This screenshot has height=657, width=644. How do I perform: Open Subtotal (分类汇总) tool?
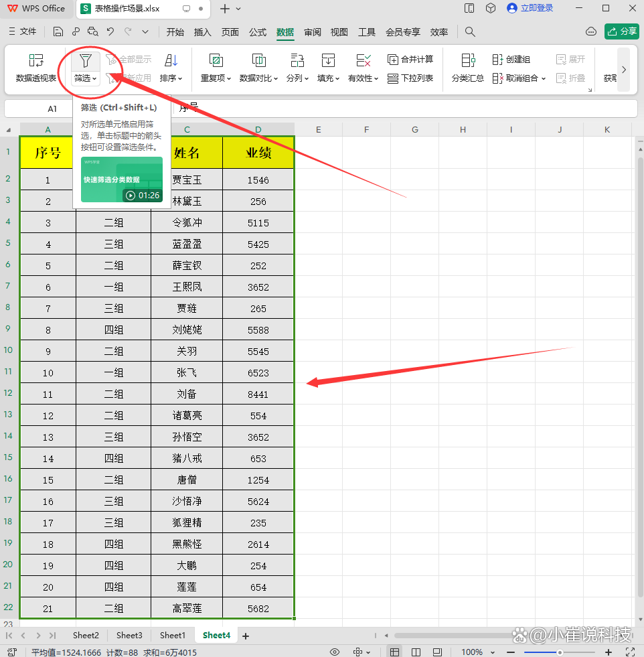pyautogui.click(x=468, y=68)
